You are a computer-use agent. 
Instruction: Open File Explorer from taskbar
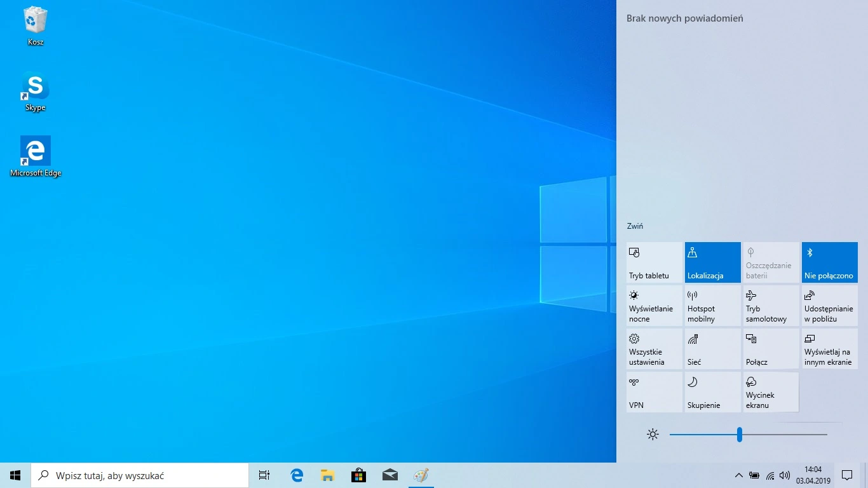(327, 475)
